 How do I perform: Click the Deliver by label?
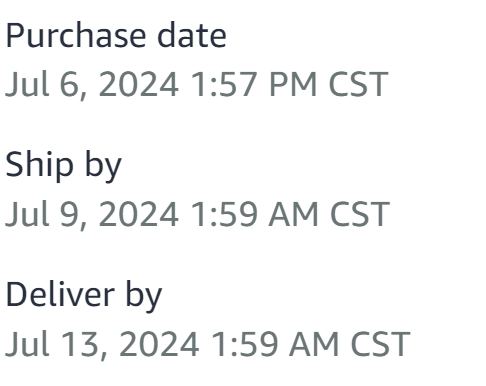[x=84, y=295]
